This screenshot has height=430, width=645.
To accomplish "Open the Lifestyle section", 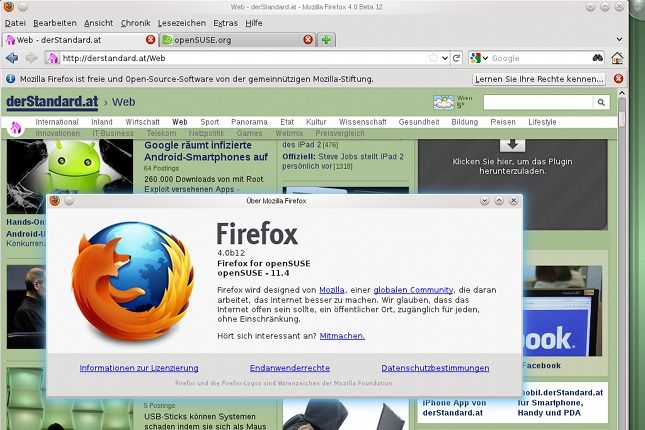I will click(542, 122).
